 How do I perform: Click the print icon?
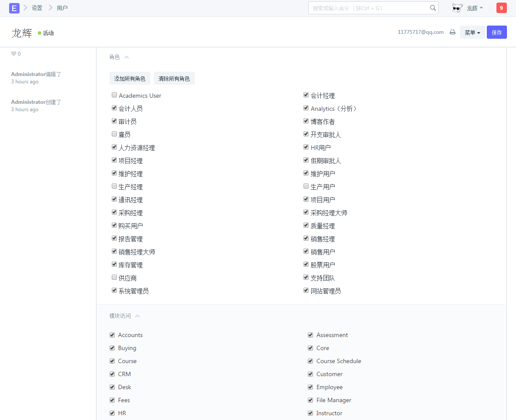click(x=453, y=32)
